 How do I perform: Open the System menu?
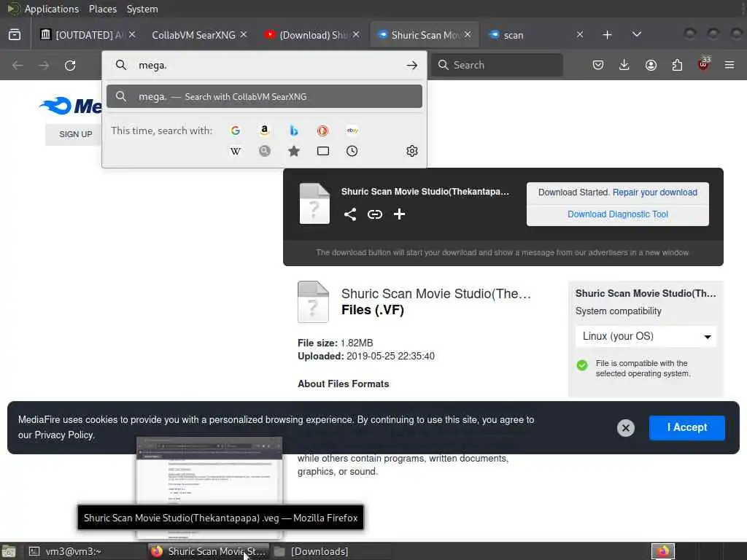pos(142,9)
